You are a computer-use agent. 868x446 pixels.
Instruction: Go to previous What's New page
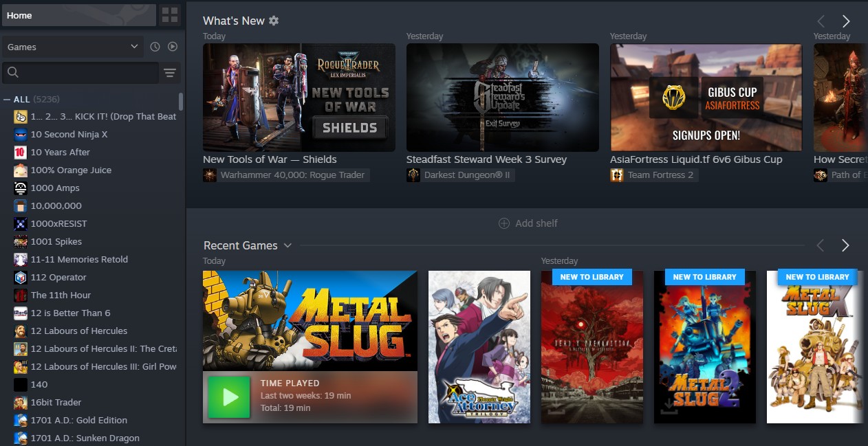821,21
